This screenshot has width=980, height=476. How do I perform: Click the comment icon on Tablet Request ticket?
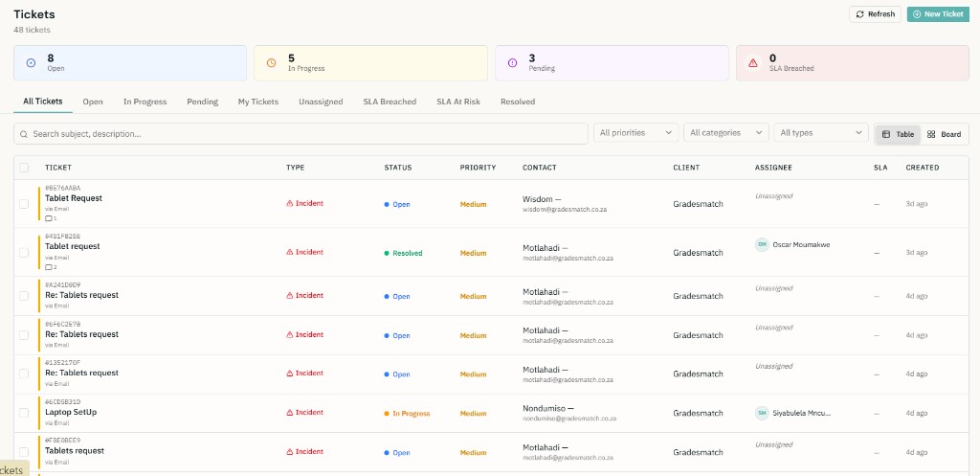coord(49,218)
